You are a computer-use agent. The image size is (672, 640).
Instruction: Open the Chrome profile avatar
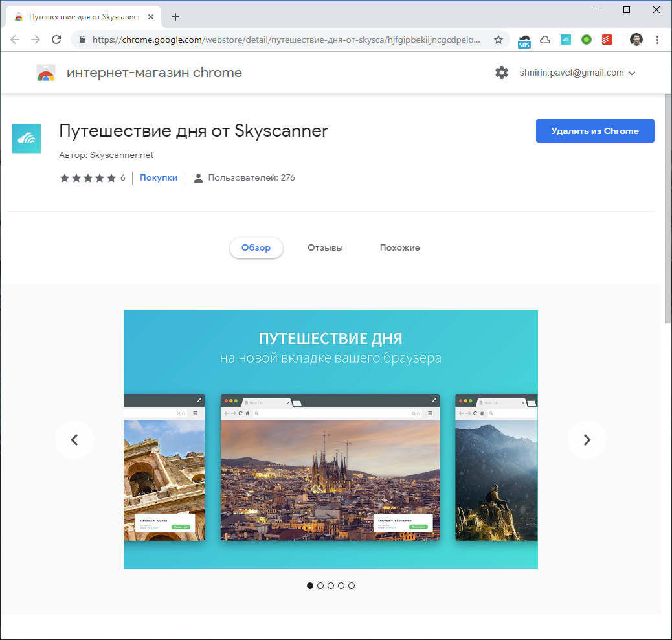tap(636, 40)
